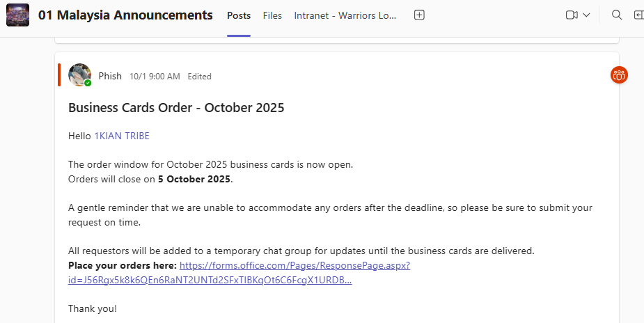Viewport: 644px width, 323px height.
Task: Click the Edited label on the post
Action: tap(199, 77)
